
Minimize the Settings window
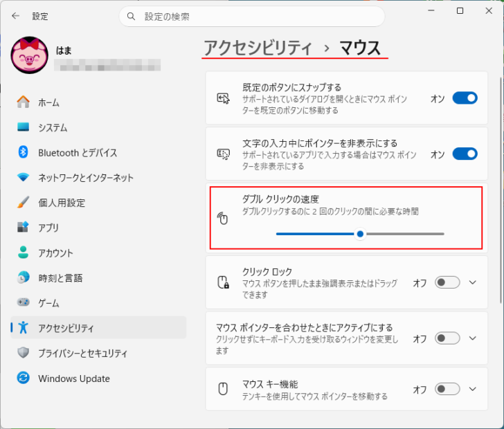click(x=431, y=10)
